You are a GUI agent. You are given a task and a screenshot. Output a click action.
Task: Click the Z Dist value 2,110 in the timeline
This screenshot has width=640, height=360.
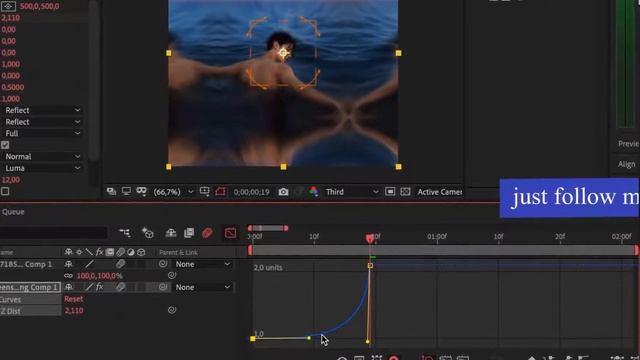(x=74, y=311)
